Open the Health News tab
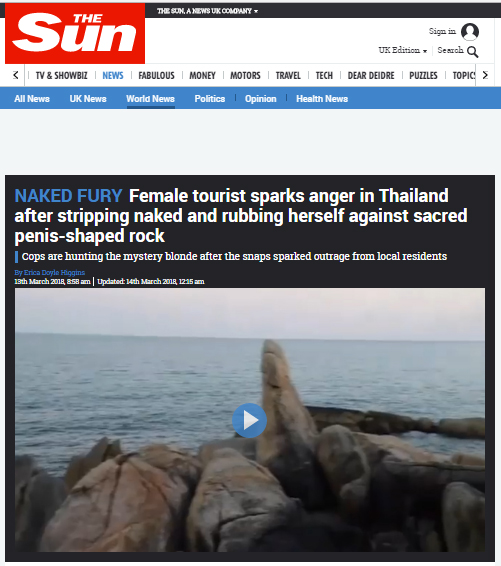This screenshot has height=566, width=501. [322, 99]
